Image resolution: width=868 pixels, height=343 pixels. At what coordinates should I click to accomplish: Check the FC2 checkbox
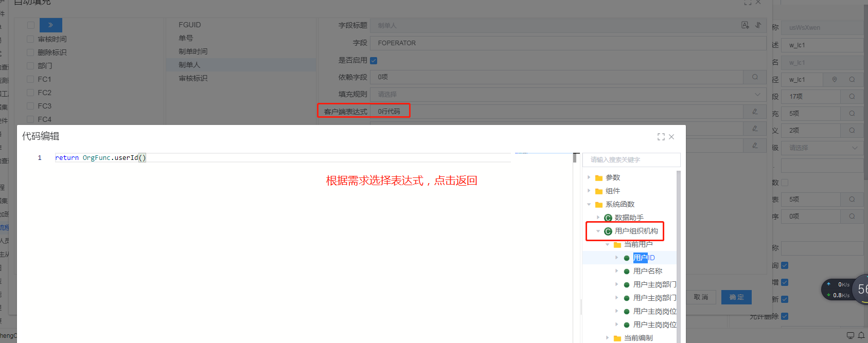(x=30, y=93)
